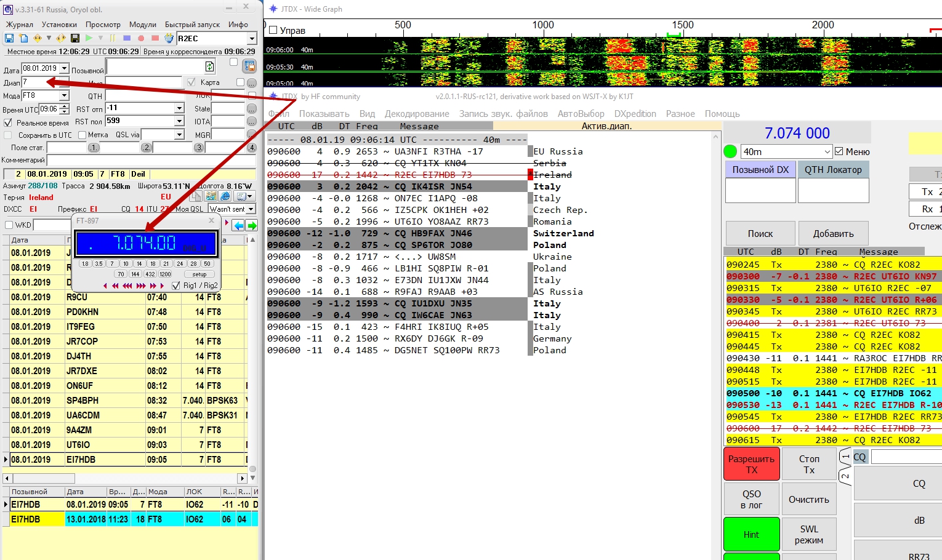Click the green right arrow navigation icon
The width and height of the screenshot is (942, 560).
[252, 225]
